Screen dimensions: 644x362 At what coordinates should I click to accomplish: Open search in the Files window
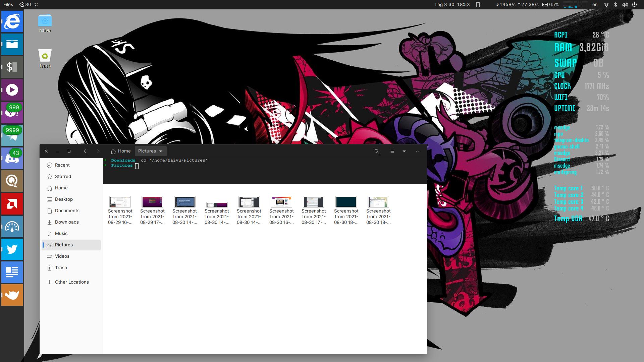[377, 151]
